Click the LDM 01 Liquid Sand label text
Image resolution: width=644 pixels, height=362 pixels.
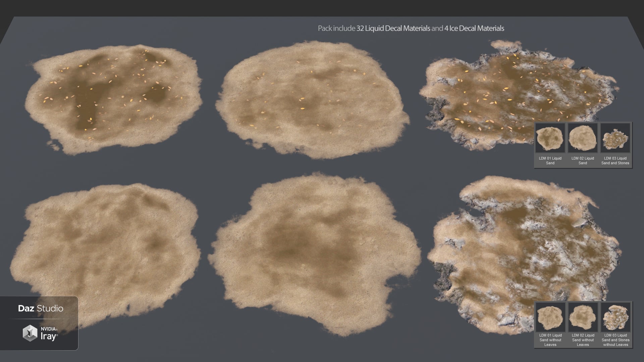point(550,161)
